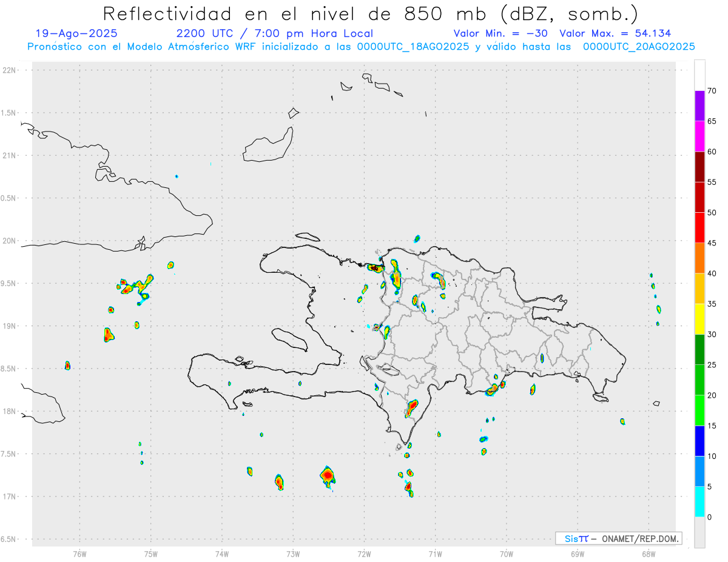Click the light blue 5–10 dBZ segment
Screen dimensions: 728x562
point(699,471)
